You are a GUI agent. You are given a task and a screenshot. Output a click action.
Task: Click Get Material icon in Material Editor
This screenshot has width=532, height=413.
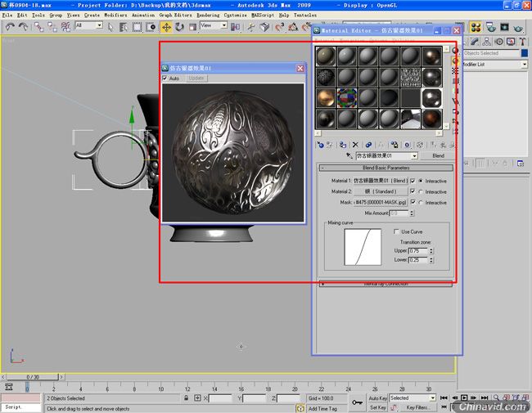(x=320, y=145)
